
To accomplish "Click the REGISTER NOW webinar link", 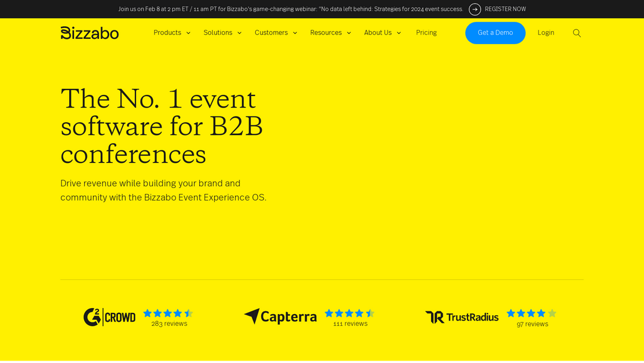I will click(505, 9).
